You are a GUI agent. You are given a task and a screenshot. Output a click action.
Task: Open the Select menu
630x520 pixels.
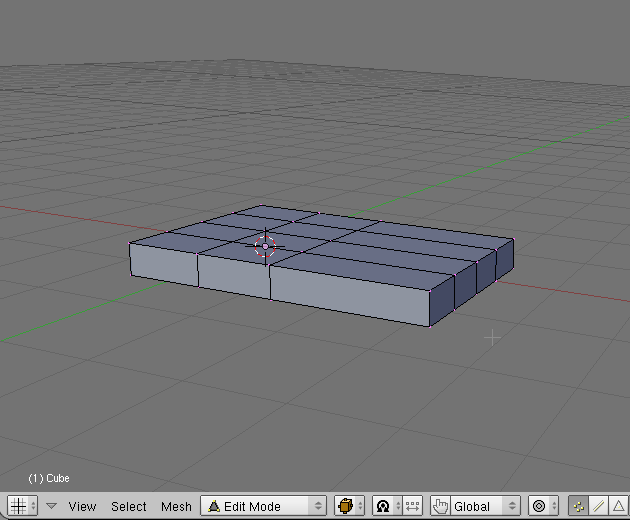click(129, 506)
